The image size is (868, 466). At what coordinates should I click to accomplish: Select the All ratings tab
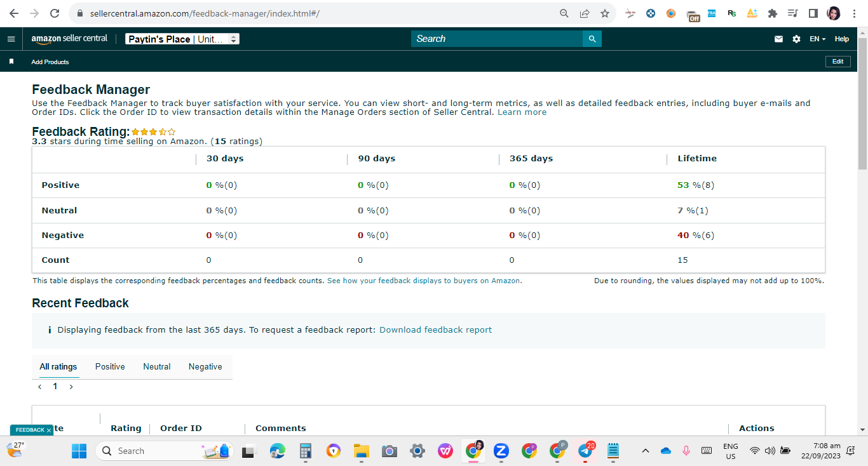tap(58, 367)
